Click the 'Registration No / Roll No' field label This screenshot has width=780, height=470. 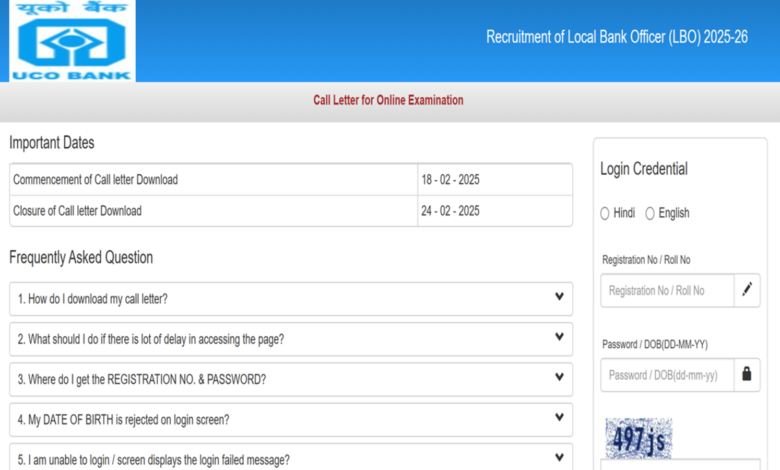646,260
